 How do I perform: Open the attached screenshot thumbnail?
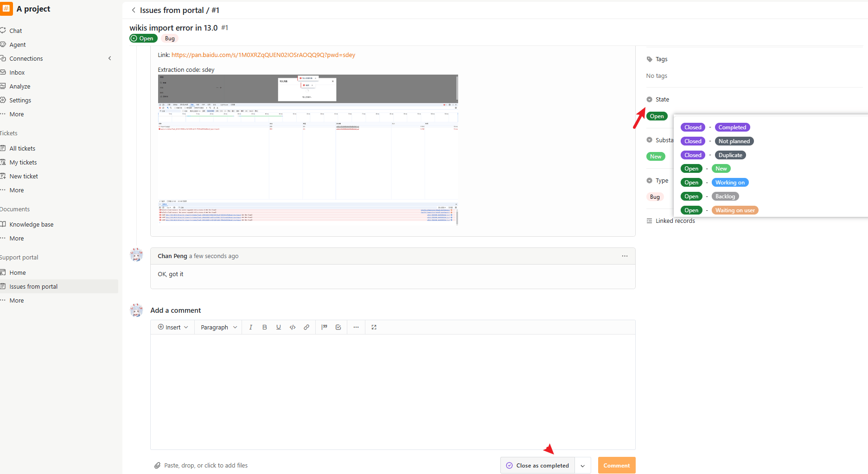click(308, 150)
